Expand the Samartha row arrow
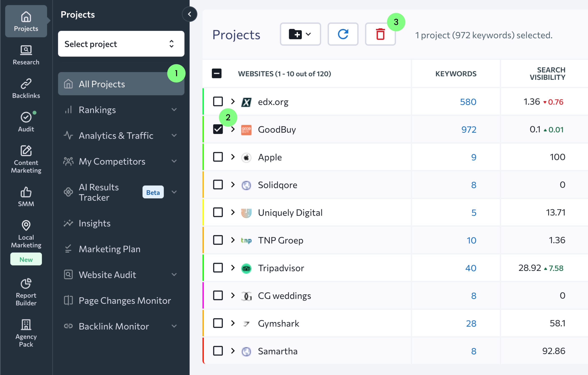The width and height of the screenshot is (588, 375). (x=233, y=351)
